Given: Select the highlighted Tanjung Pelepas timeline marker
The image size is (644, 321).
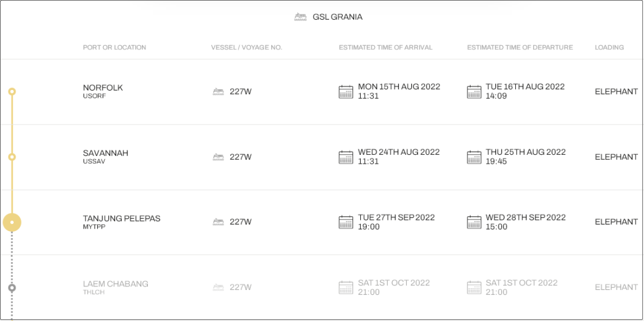Looking at the screenshot, I should pyautogui.click(x=12, y=223).
